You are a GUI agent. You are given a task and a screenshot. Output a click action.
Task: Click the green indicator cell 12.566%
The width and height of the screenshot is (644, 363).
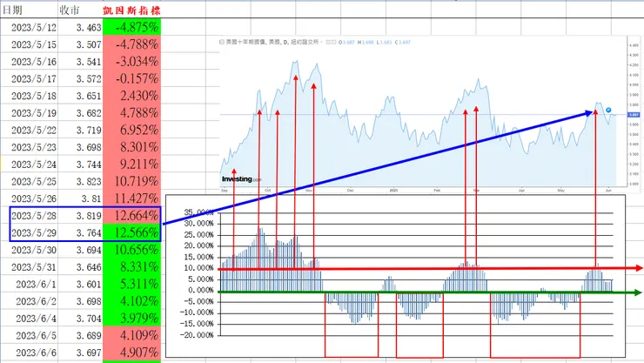[x=131, y=232]
